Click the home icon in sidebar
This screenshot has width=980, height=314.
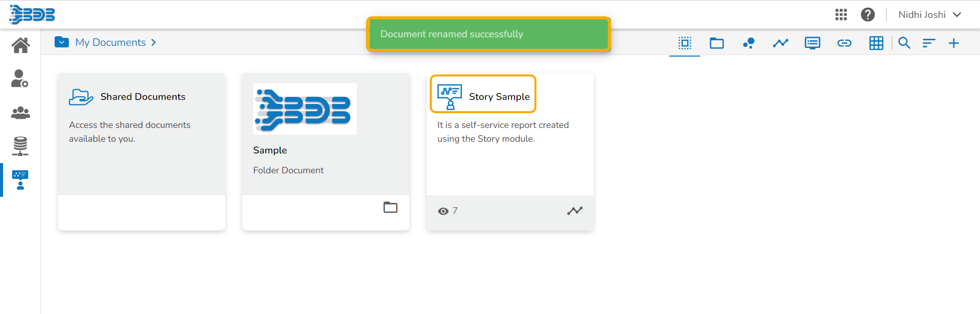pos(20,45)
